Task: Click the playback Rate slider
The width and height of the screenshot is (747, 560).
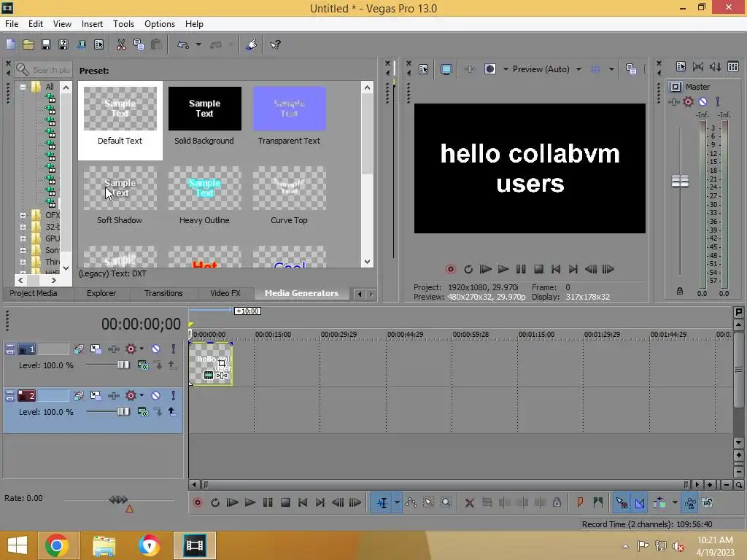Action: tap(117, 499)
